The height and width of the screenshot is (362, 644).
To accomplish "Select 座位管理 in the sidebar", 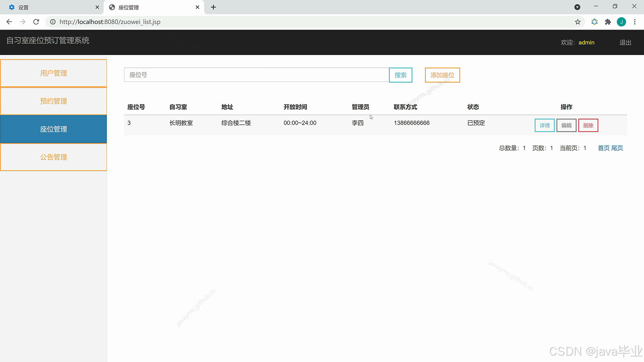I will (54, 129).
